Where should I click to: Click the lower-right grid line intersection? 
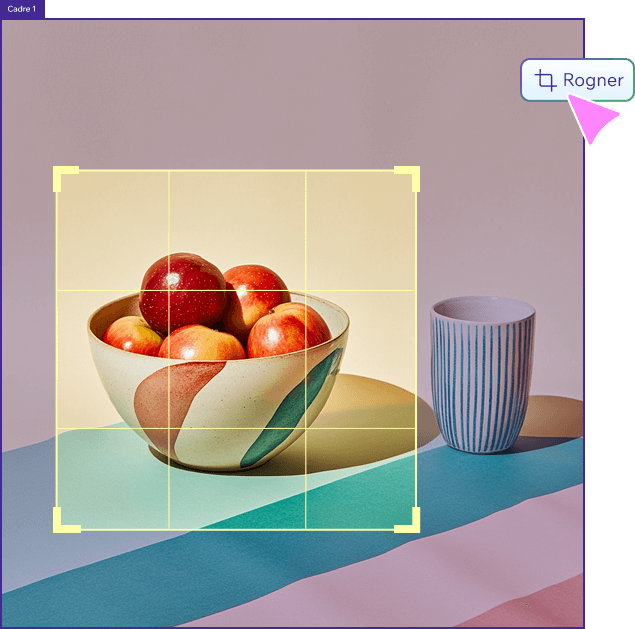(306, 429)
